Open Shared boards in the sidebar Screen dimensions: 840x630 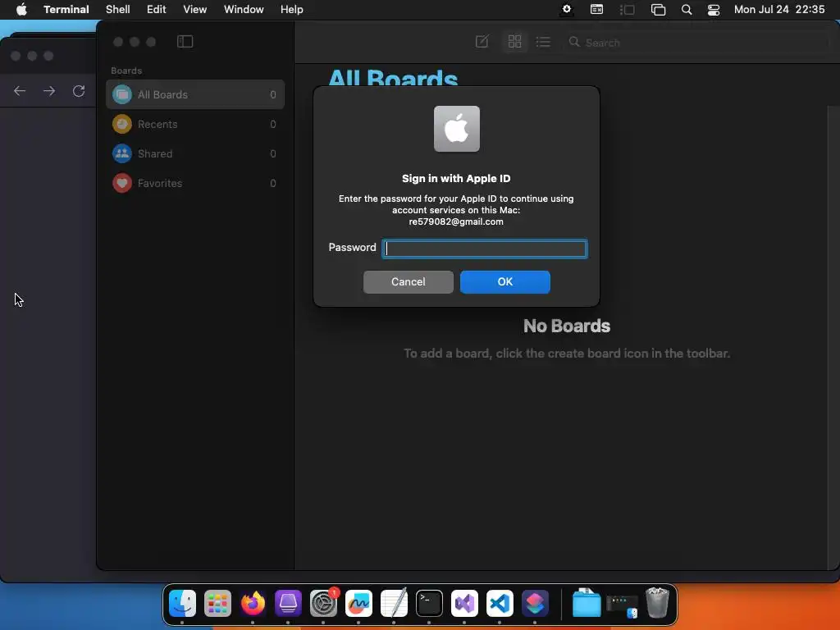[195, 153]
